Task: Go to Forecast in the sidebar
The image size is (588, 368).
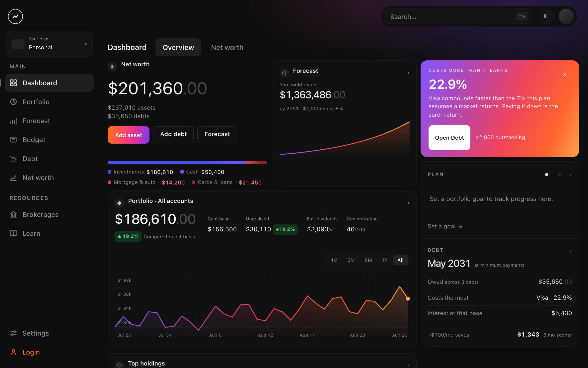Action: (49, 121)
